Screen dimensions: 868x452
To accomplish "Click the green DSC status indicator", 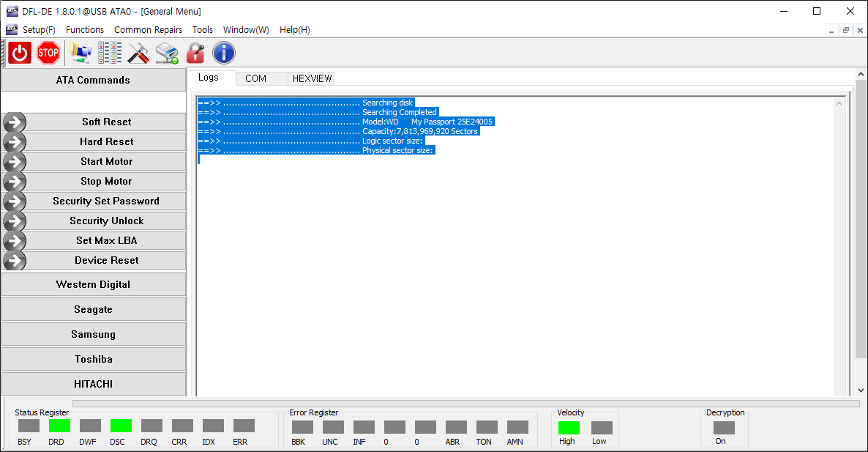I will (x=121, y=426).
